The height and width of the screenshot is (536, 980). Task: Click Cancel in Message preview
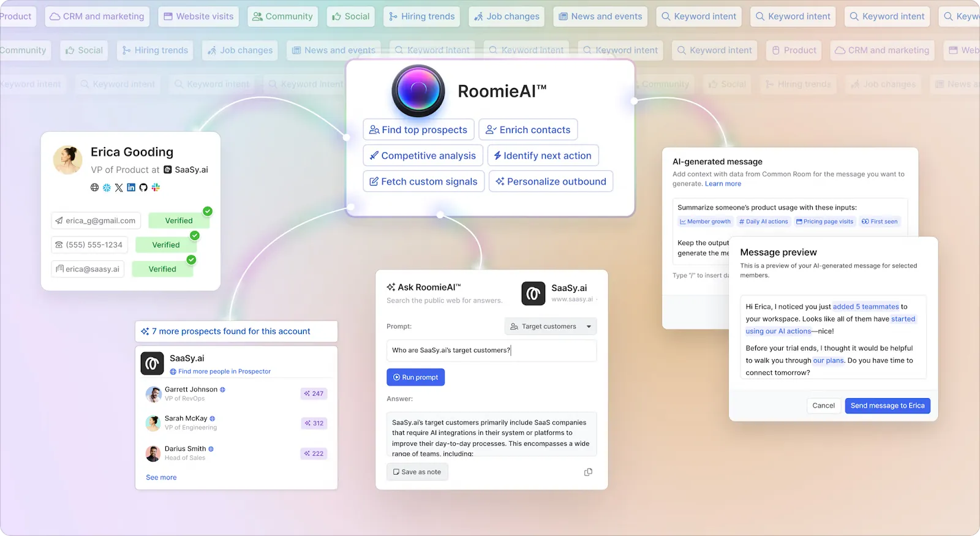coord(823,406)
